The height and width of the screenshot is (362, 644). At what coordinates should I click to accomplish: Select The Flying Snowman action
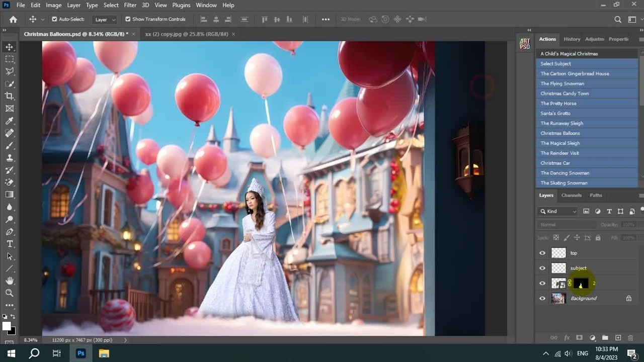tap(562, 83)
